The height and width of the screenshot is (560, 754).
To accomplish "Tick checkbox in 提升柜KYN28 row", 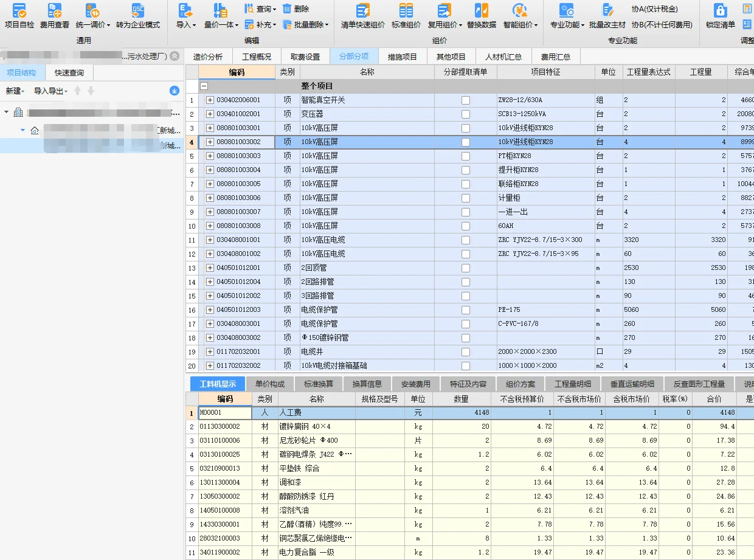I will click(x=466, y=170).
